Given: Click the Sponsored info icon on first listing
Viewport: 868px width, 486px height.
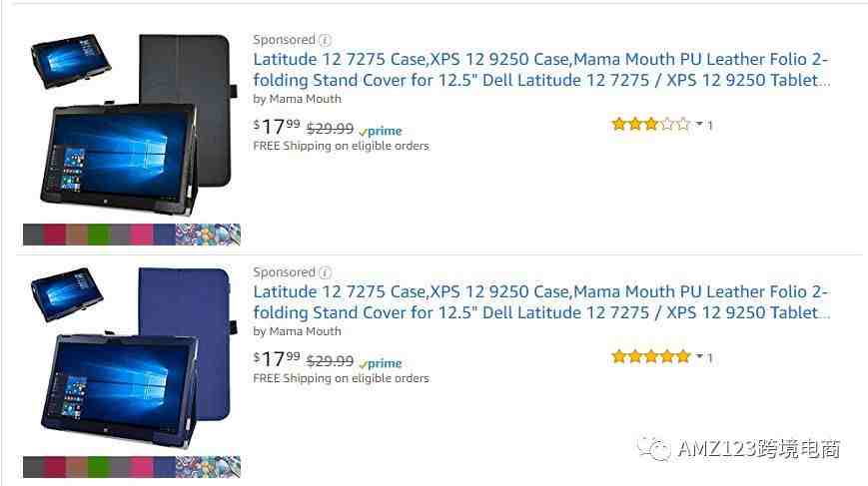Looking at the screenshot, I should tap(326, 40).
